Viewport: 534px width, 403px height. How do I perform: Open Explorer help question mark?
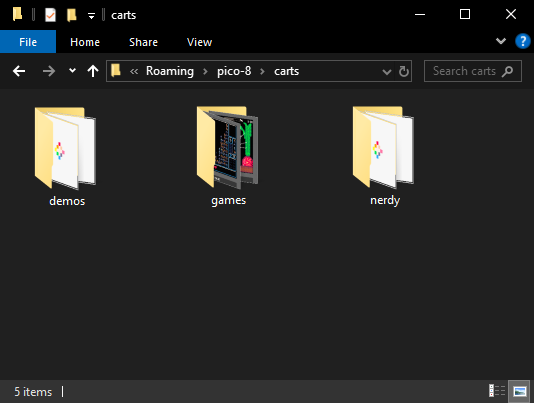point(522,42)
